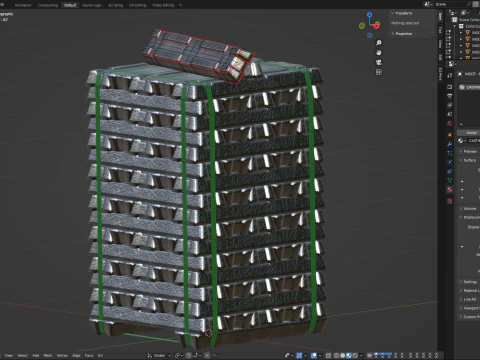Screen dimensions: 480x360
Task: Select solid shading mode
Action: pos(343,355)
